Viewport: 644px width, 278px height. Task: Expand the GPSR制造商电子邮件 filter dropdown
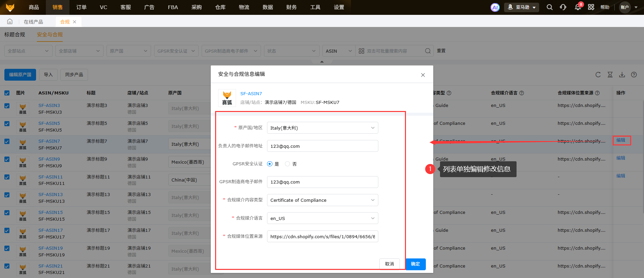231,51
